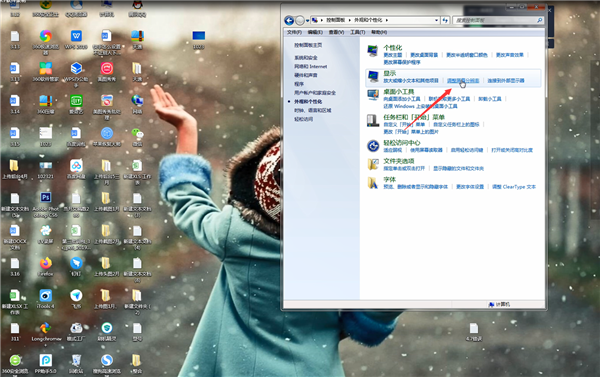Image resolution: width=600 pixels, height=377 pixels.
Task: Open 爱奇艺 green desktop icon
Action: point(76,101)
